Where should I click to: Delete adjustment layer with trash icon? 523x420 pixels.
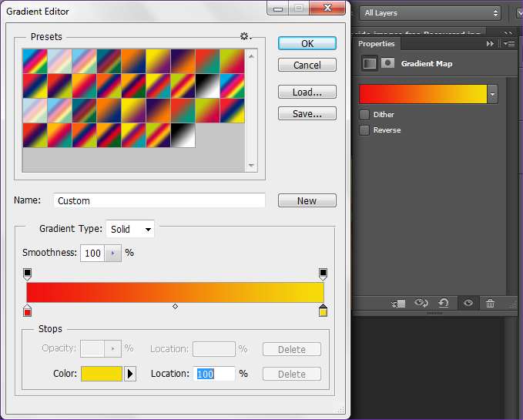pos(490,304)
